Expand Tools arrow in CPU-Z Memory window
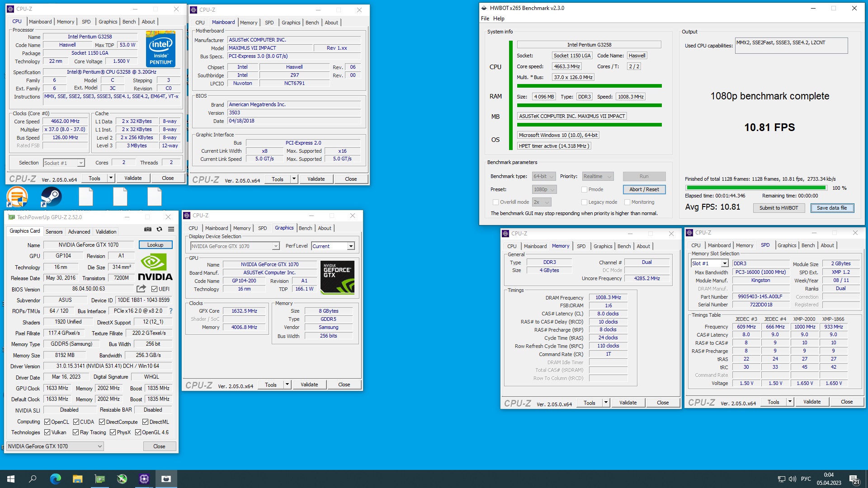The height and width of the screenshot is (488, 868). pos(606,403)
